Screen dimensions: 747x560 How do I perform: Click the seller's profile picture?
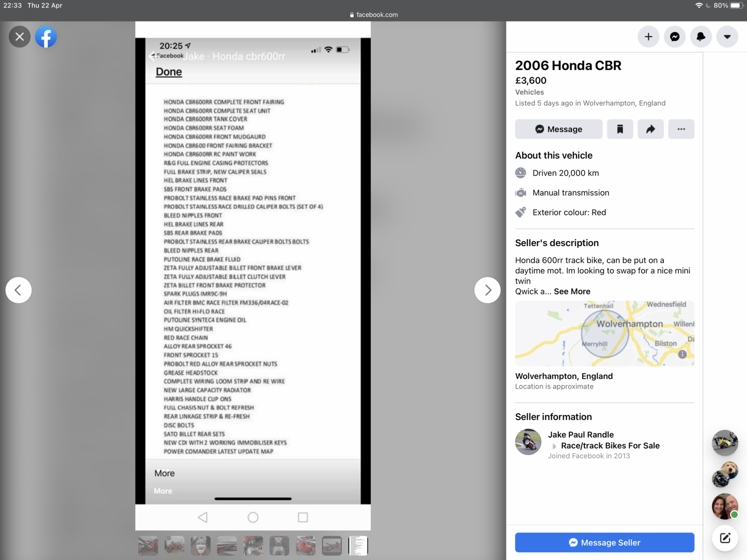click(528, 442)
